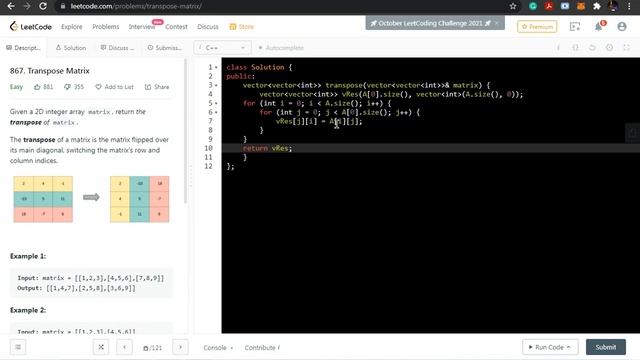The height and width of the screenshot is (360, 640).
Task: Click Add to List
Action: coord(114,87)
